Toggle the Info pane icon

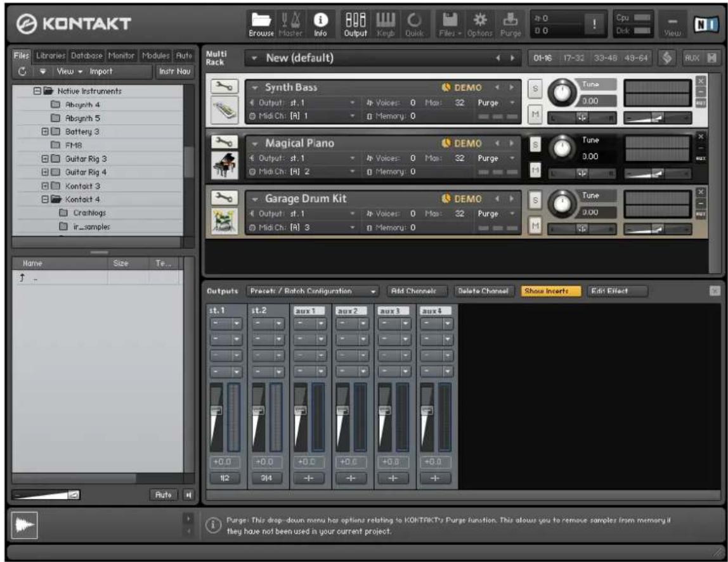(x=320, y=24)
